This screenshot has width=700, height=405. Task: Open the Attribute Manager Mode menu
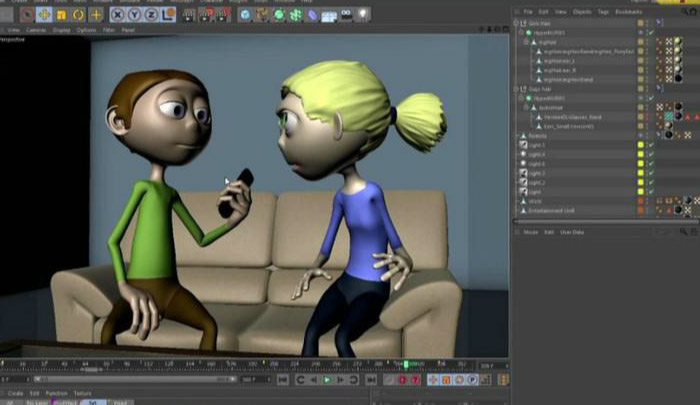[530, 232]
